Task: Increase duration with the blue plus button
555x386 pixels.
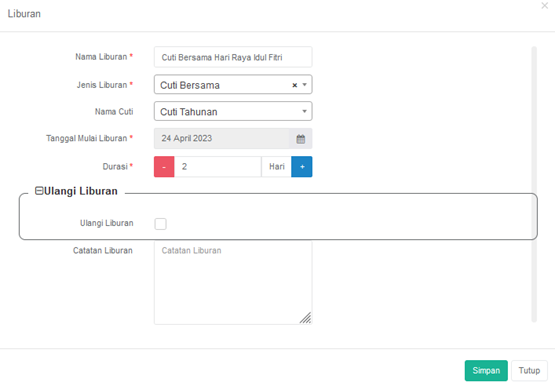Action: coord(302,167)
